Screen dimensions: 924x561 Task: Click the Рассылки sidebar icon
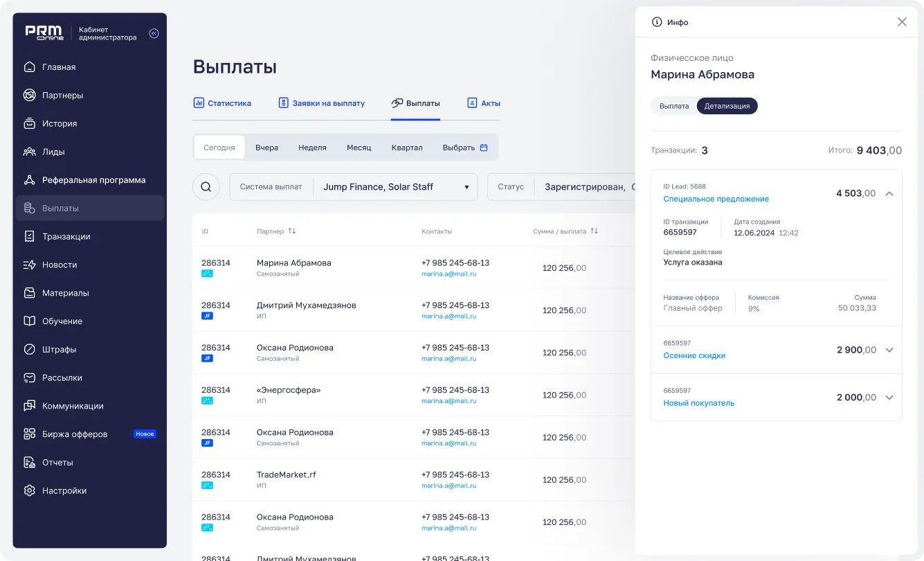coord(29,378)
